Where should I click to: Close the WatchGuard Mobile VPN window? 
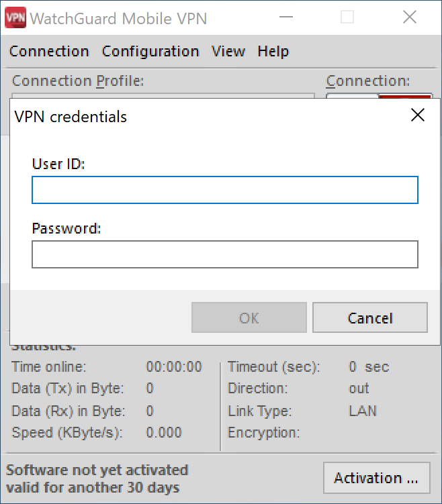[410, 17]
